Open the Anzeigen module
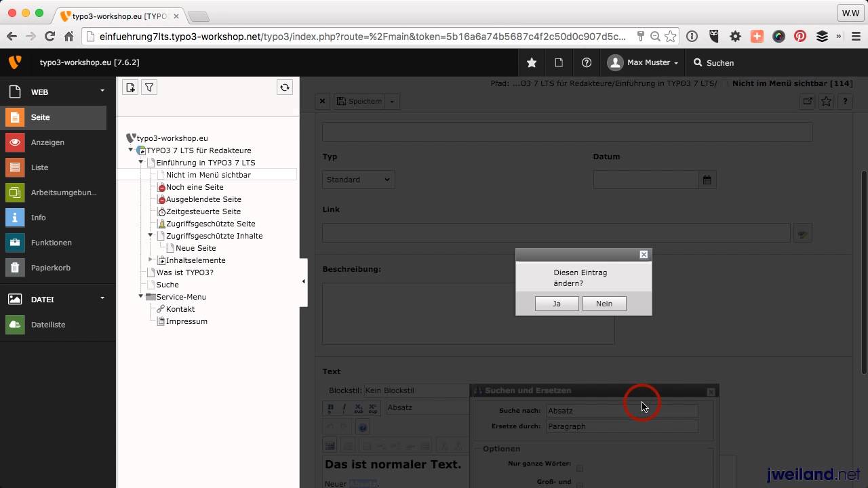Screen dimensions: 868x488 (x=54, y=142)
